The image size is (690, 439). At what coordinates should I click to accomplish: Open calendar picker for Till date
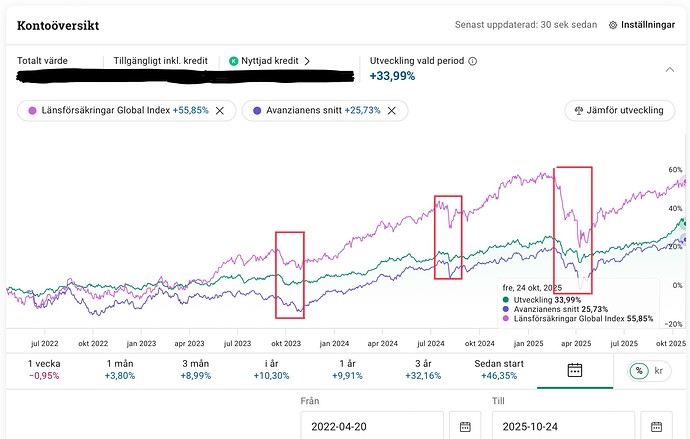pyautogui.click(x=657, y=427)
